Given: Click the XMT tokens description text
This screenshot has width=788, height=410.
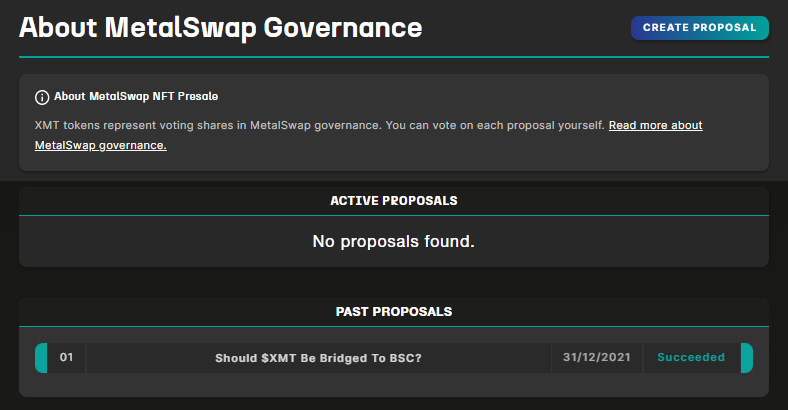Looking at the screenshot, I should click(x=300, y=125).
